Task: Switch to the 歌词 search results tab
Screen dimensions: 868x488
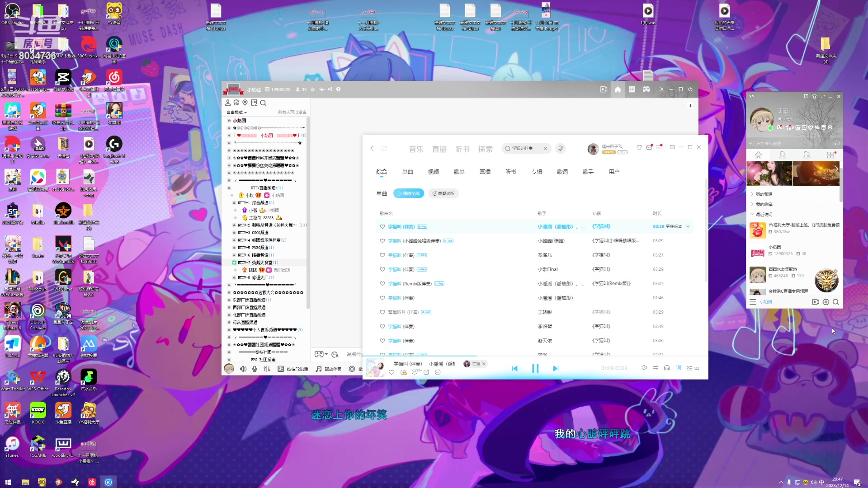Action: 562,172
